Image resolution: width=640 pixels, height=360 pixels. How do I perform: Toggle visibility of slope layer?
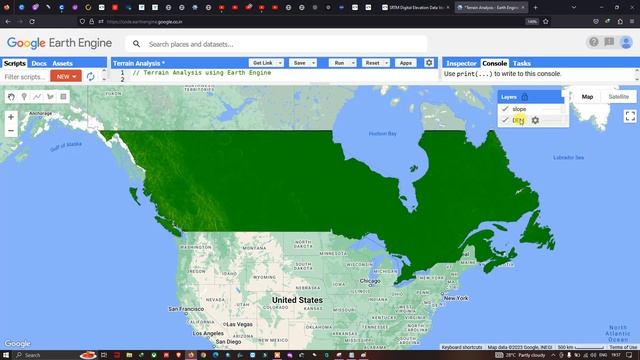pos(505,109)
